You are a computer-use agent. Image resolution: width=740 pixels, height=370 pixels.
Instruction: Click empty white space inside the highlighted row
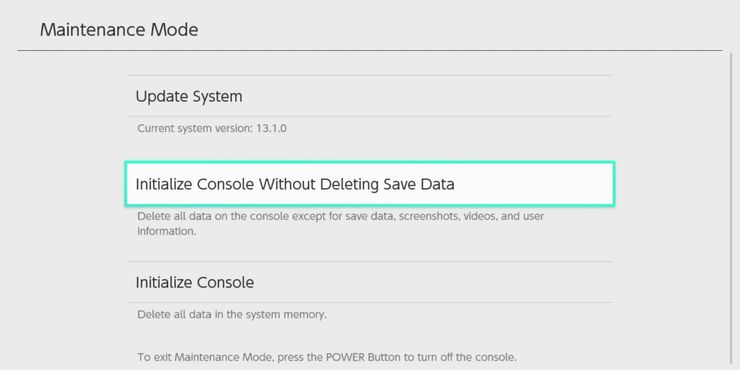[533, 184]
